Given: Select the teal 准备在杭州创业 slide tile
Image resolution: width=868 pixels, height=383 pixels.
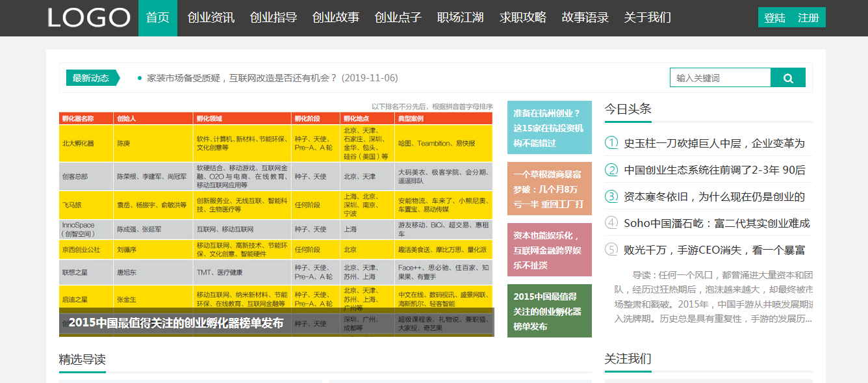Looking at the screenshot, I should coord(549,127).
